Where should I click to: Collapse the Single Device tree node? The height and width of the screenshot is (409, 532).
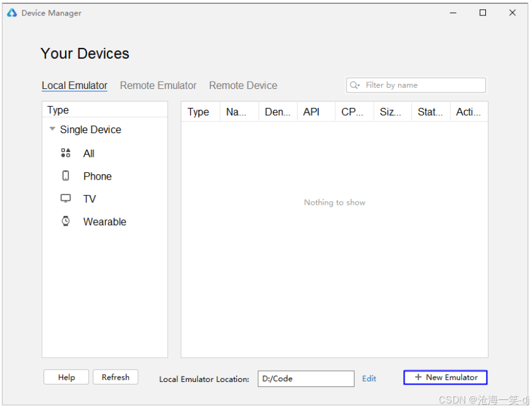(52, 129)
